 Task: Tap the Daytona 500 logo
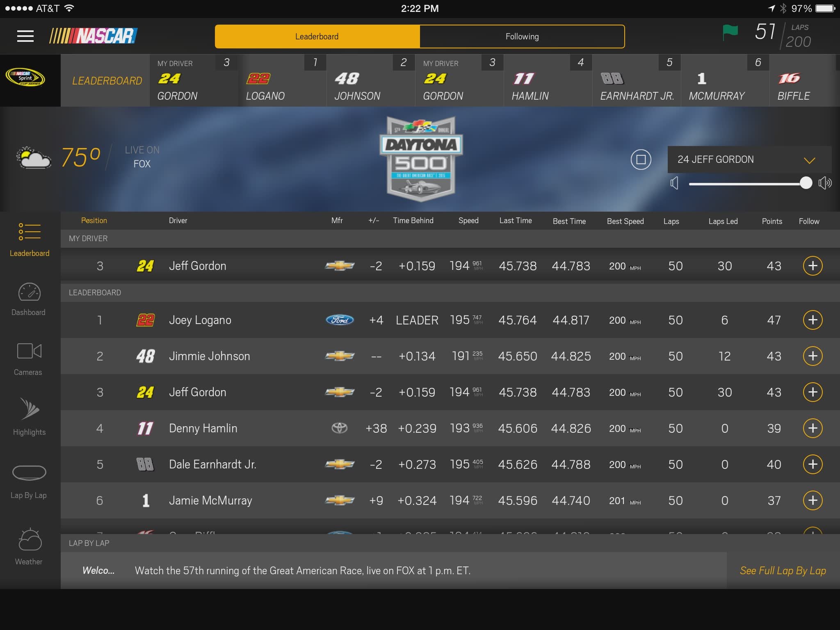tap(421, 159)
